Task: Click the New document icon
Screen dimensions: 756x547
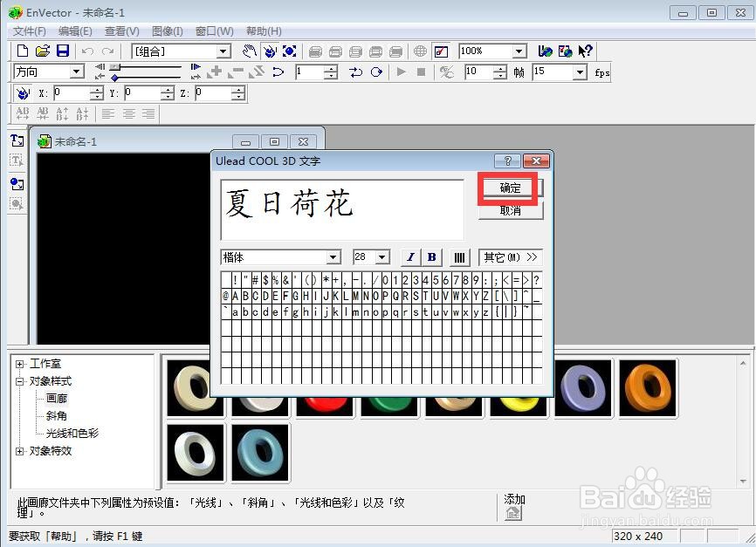Action: tap(22, 51)
